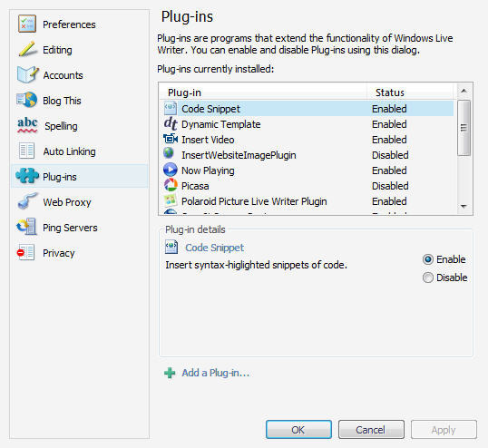Screen dimensions: 488x448
Task: Click the plug-in list scrollbar thumb
Action: tap(464, 128)
